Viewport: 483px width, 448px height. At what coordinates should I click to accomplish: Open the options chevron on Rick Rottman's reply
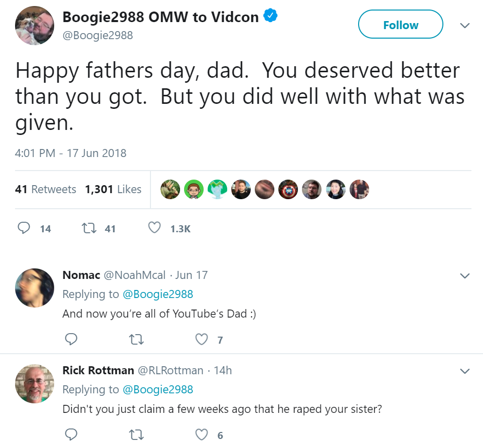point(465,371)
